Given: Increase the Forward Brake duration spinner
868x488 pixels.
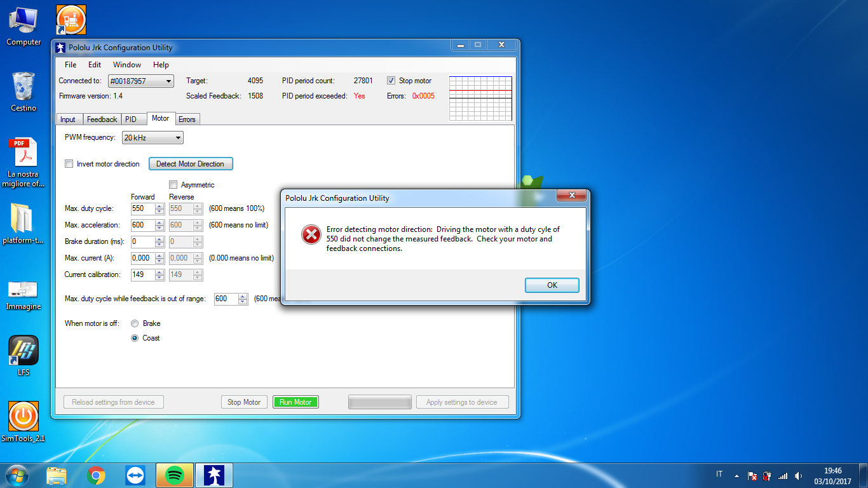Looking at the screenshot, I should point(159,239).
